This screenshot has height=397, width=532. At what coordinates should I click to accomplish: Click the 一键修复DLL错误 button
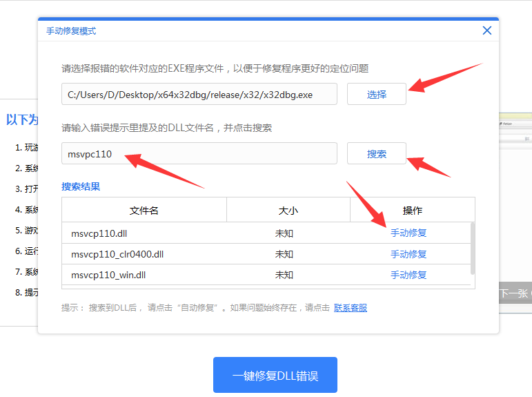pyautogui.click(x=275, y=375)
